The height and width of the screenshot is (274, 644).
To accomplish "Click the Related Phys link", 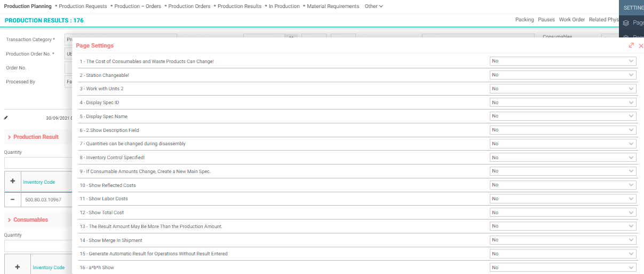I will click(x=603, y=20).
